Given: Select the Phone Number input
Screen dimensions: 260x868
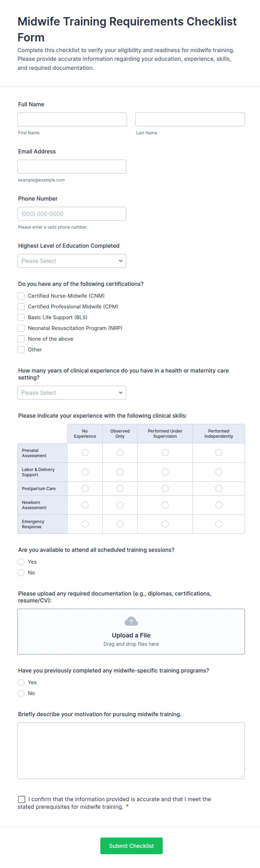Looking at the screenshot, I should (x=72, y=214).
